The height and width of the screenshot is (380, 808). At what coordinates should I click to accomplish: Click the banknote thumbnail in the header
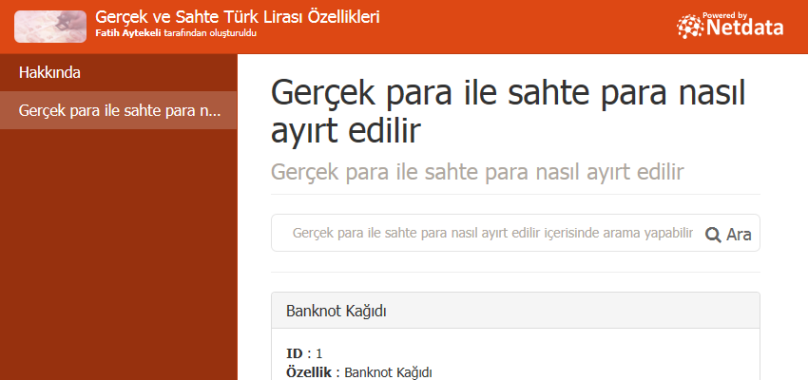click(x=50, y=26)
